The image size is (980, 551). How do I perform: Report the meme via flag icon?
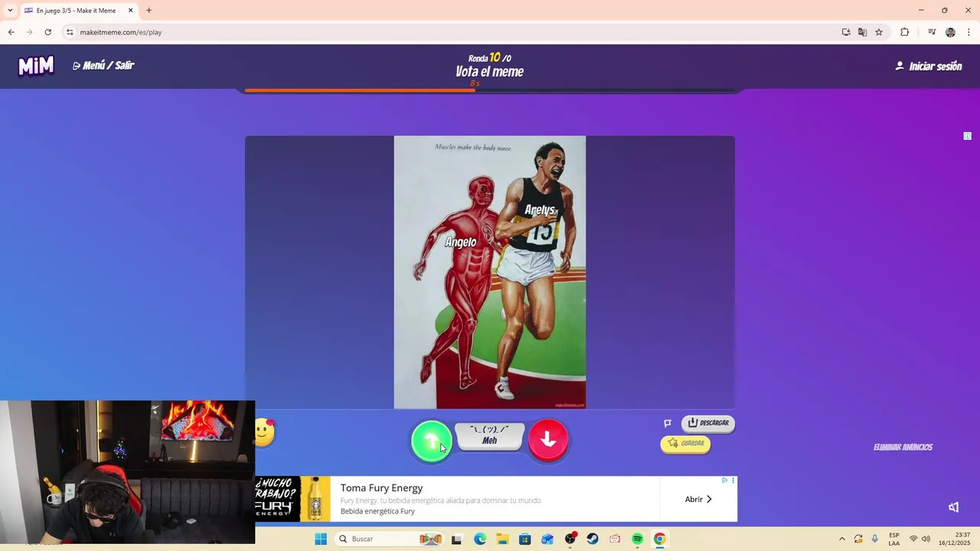click(x=668, y=423)
